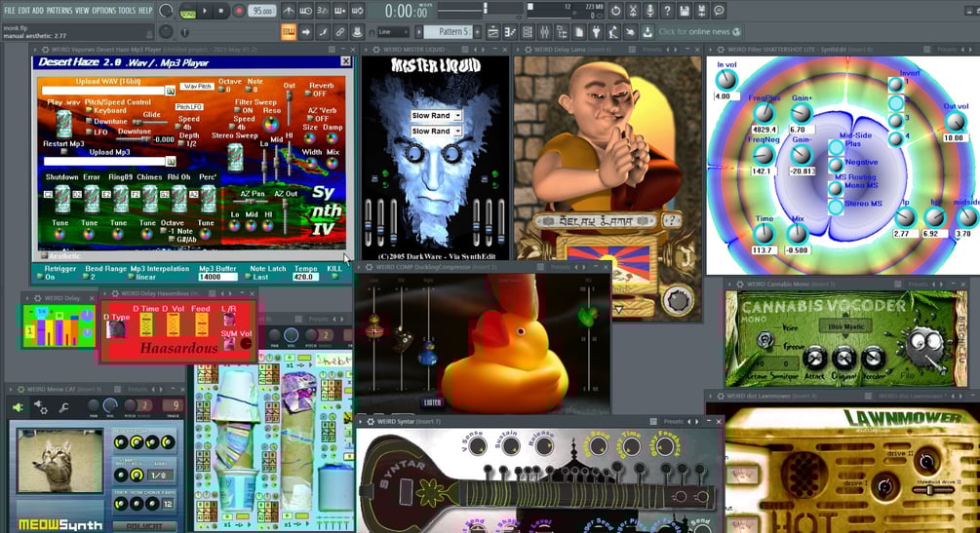Click the cat thumbnail in MeowSynth
980x533 pixels.
(60, 461)
